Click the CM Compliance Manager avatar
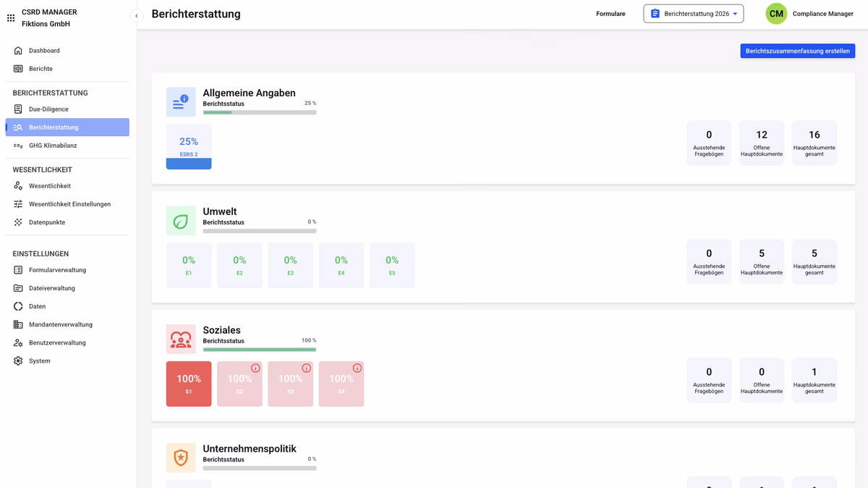The image size is (868, 488). click(x=775, y=13)
